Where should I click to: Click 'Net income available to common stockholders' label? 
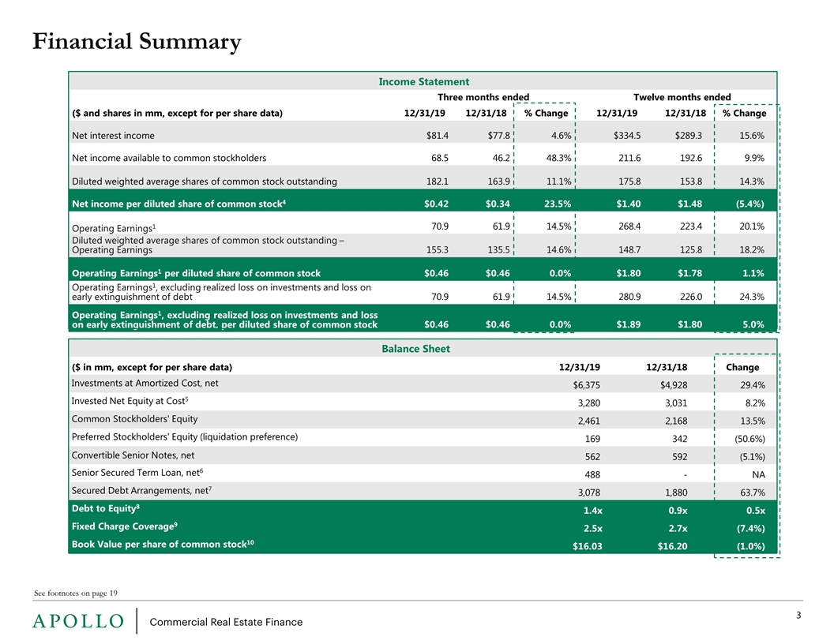point(169,159)
